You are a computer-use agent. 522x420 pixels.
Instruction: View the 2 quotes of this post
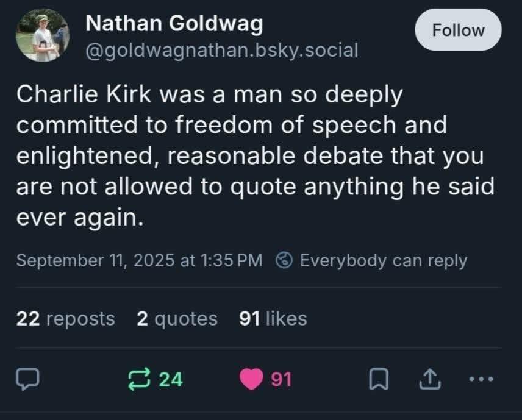[177, 318]
